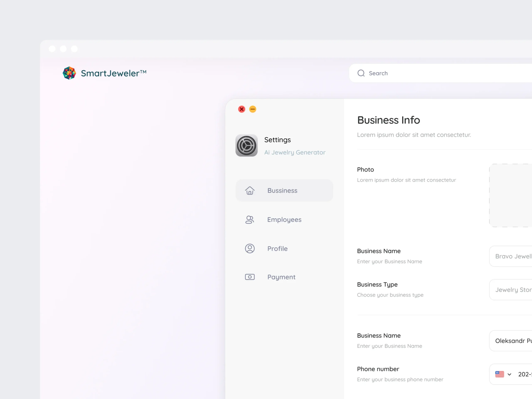Click the US flag country icon
The width and height of the screenshot is (532, 399).
(x=499, y=374)
